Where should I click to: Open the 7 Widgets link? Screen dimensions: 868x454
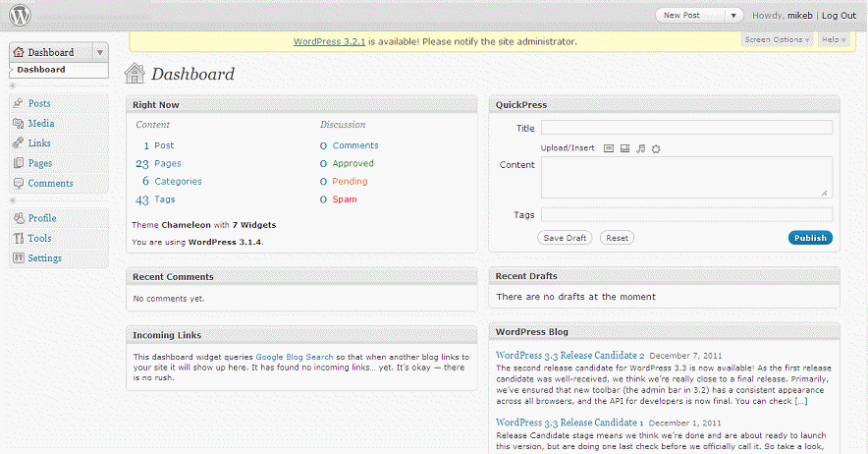click(254, 224)
